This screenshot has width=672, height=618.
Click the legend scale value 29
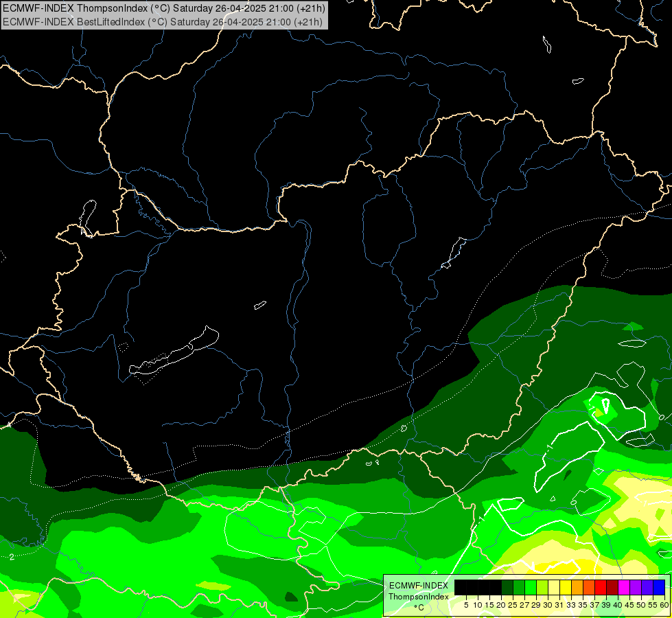click(x=536, y=605)
